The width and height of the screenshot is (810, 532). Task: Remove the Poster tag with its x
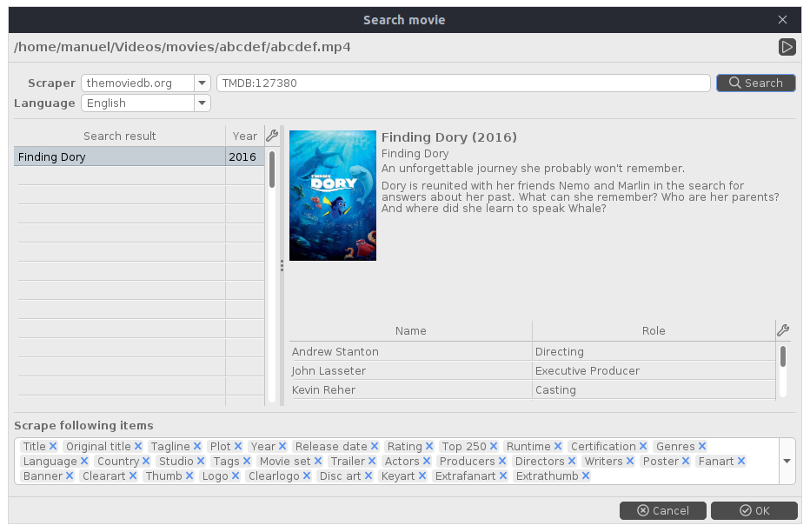point(686,462)
